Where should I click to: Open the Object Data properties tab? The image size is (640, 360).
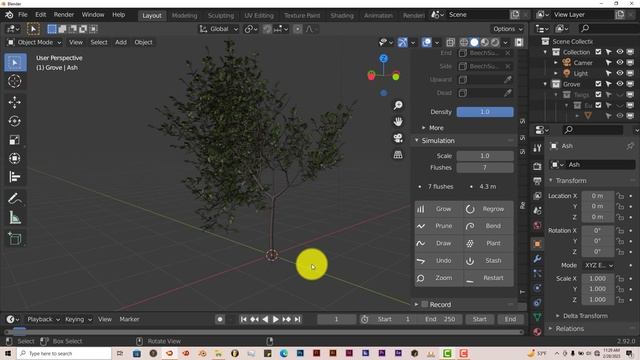537,317
